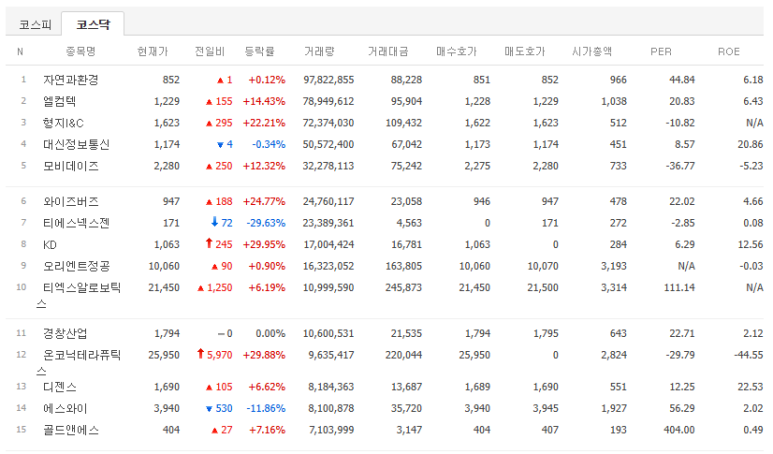This screenshot has width=773, height=454.
Task: Click the PER column header
Action: coord(661,51)
